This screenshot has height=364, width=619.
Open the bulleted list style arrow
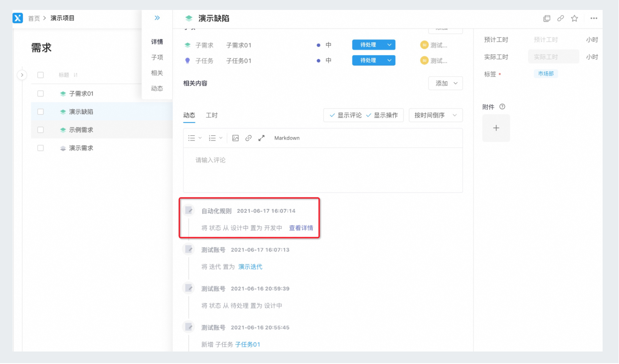pyautogui.click(x=200, y=138)
